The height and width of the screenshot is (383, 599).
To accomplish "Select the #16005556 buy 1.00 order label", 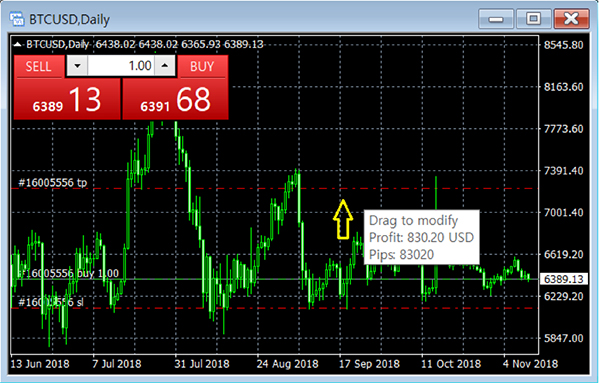I will pos(68,273).
